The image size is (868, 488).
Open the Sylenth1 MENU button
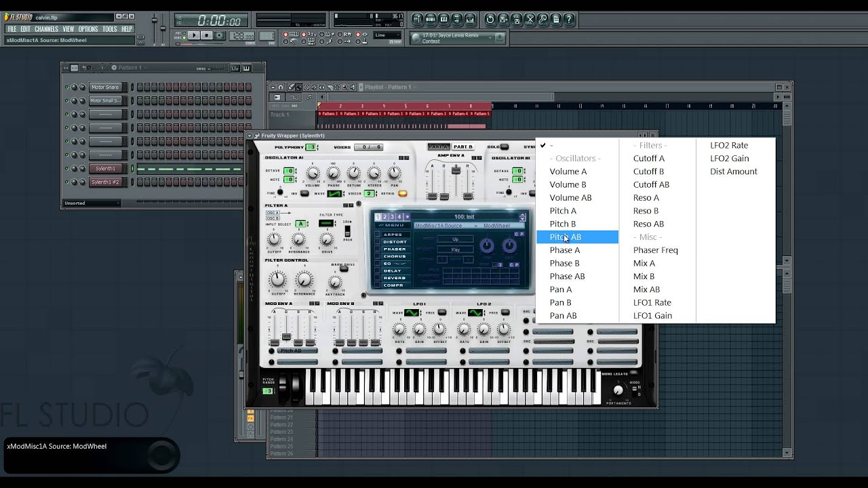391,226
